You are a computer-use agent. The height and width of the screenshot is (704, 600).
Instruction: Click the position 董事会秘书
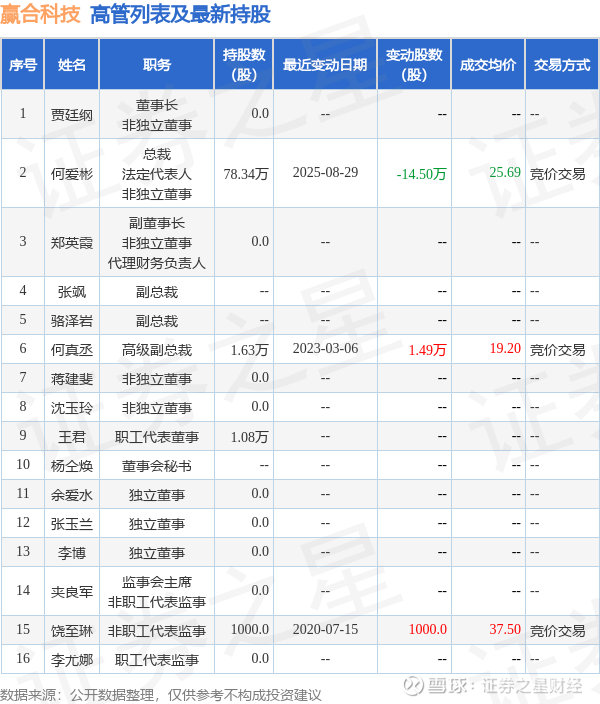tap(156, 466)
